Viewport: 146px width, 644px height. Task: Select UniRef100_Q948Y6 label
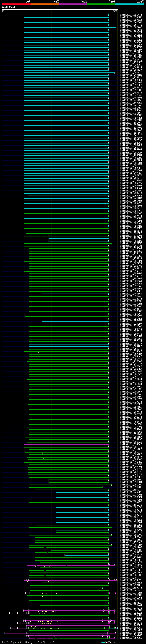pos(131,580)
